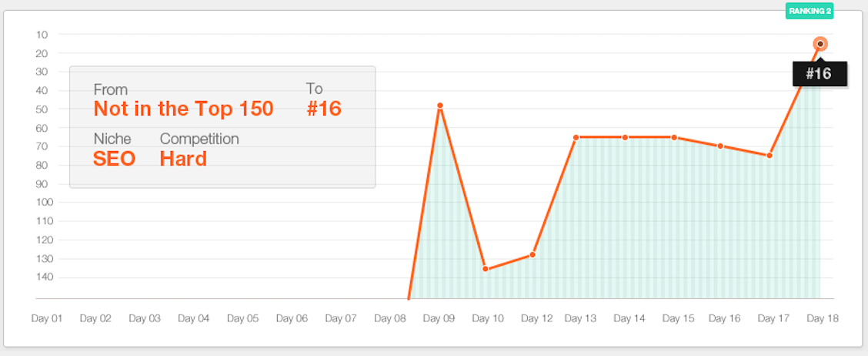
Task: Click the Day 08 axis label
Action: click(x=390, y=318)
